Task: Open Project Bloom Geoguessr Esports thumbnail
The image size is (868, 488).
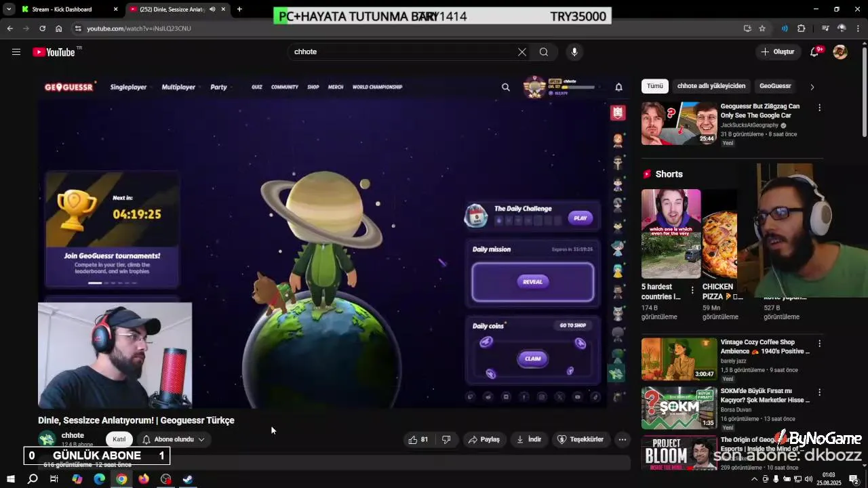Action: point(679,453)
